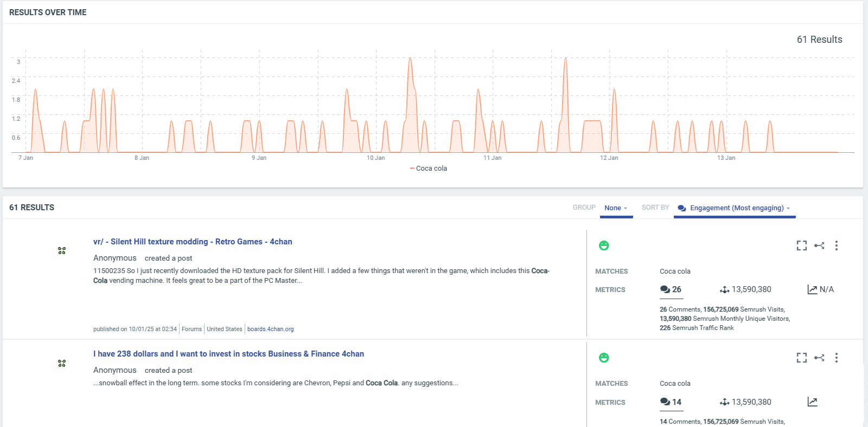Open 238 dollars invest in stocks link
Screen dimensions: 868x427
[x=228, y=354]
